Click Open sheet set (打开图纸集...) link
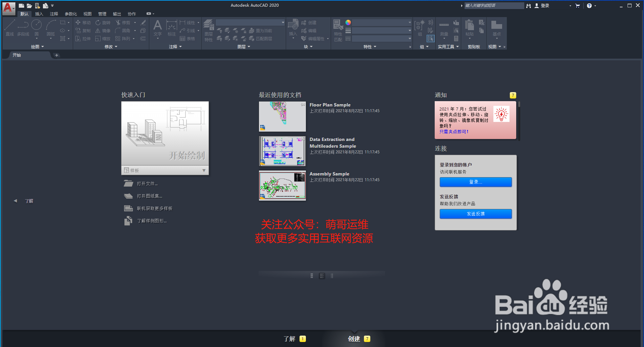The height and width of the screenshot is (347, 644). (x=150, y=196)
